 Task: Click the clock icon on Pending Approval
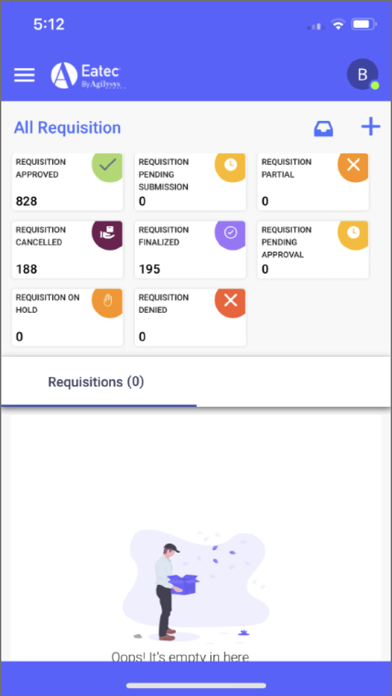353,234
